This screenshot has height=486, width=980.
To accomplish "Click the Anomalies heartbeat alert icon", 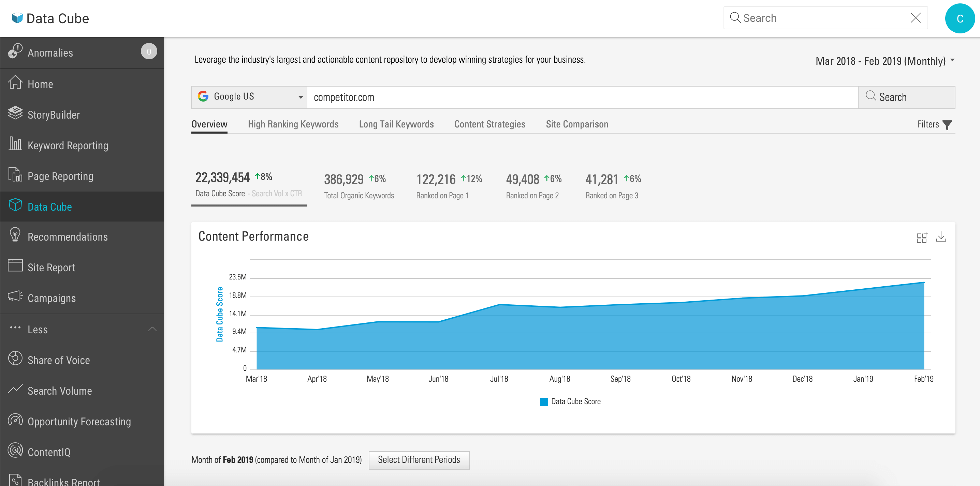I will (15, 51).
